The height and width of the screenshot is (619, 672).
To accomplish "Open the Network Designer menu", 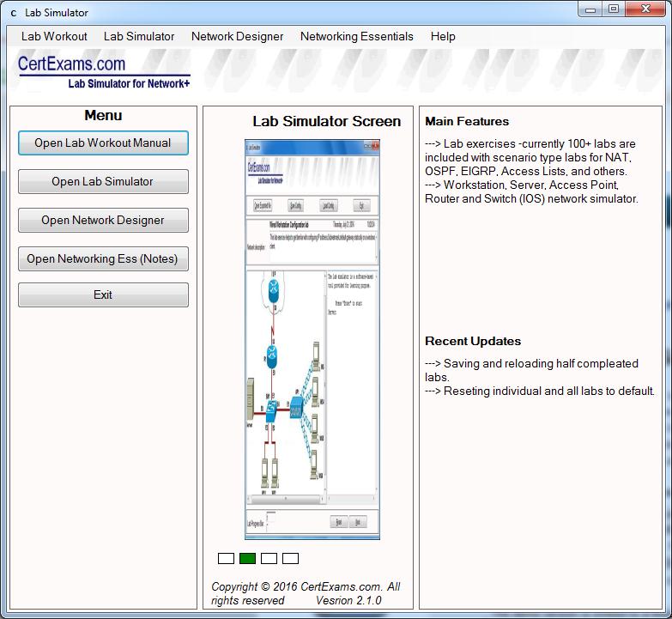I will point(237,36).
